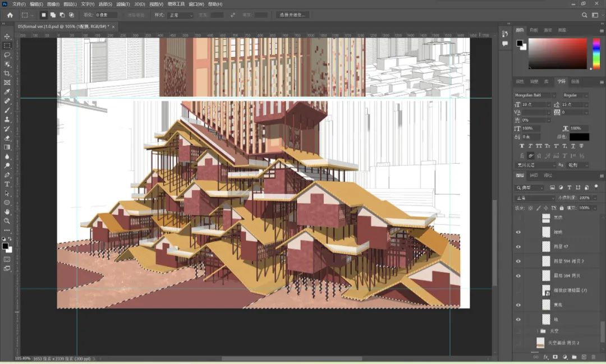Viewport: 606px width, 364px height.
Task: Toggle underline text style in Character panel
Action: (x=573, y=146)
